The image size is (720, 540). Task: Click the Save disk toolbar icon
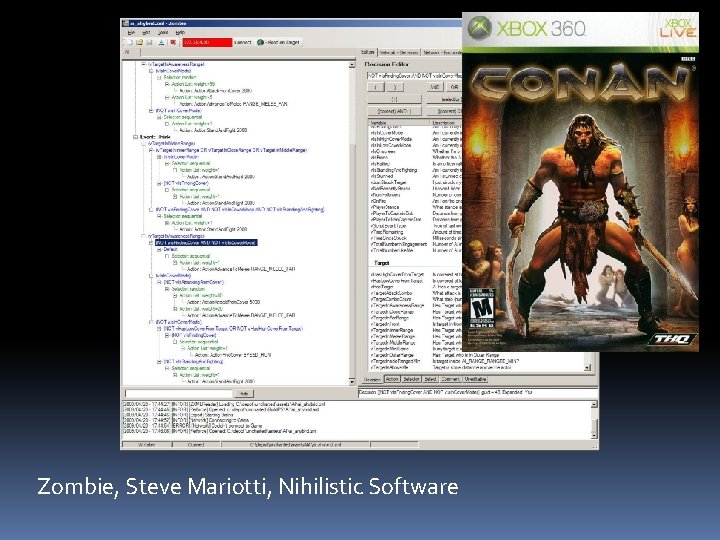(149, 42)
